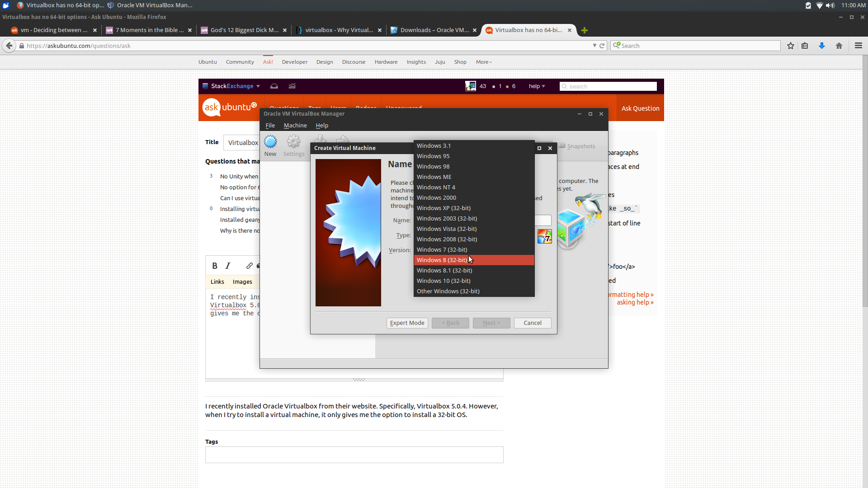This screenshot has width=868, height=488.
Task: Switch to '7 Moments in the Bible' tab
Action: click(149, 30)
